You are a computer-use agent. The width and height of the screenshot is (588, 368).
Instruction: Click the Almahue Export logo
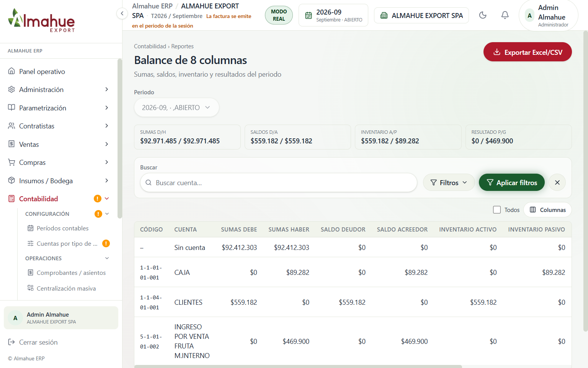coord(41,21)
